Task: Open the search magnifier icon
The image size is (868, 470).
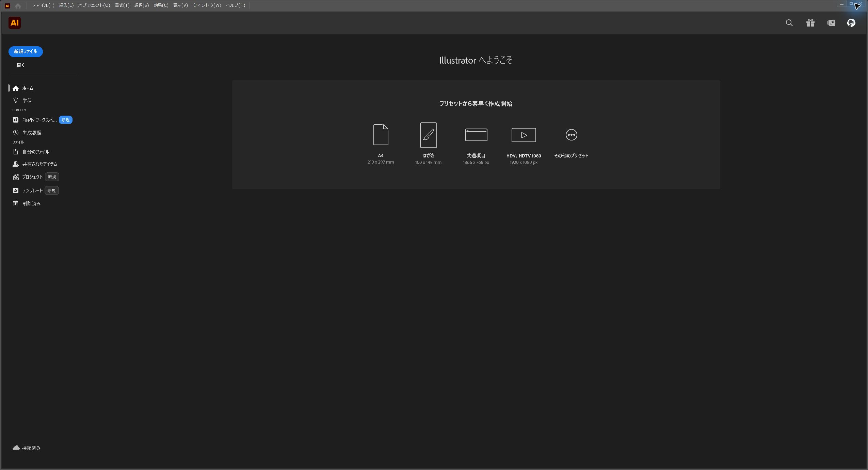Action: pos(789,23)
